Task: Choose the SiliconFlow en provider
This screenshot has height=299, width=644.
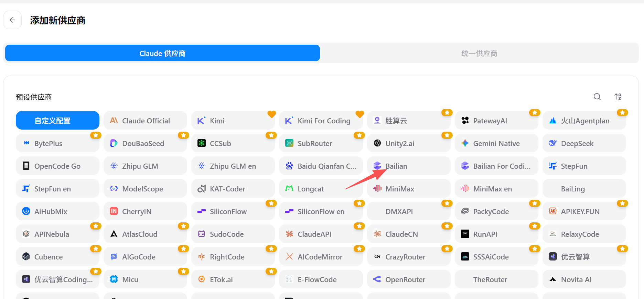Action: tap(321, 211)
